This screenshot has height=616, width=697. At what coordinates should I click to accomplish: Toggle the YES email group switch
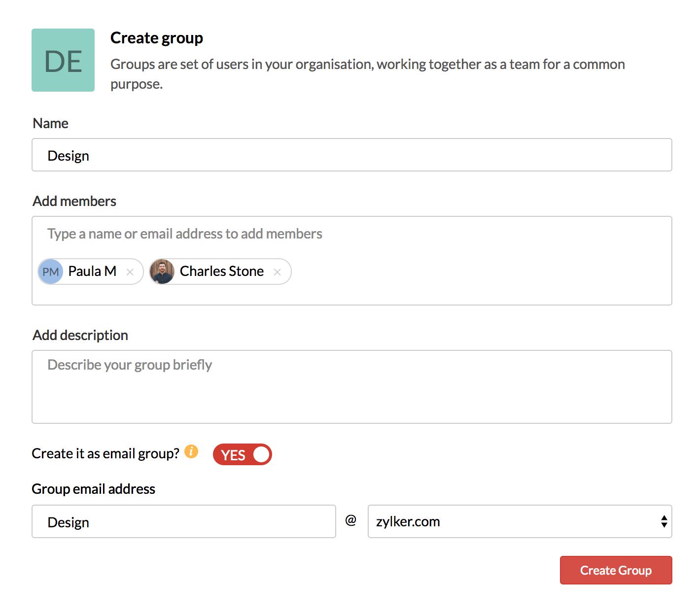point(242,454)
